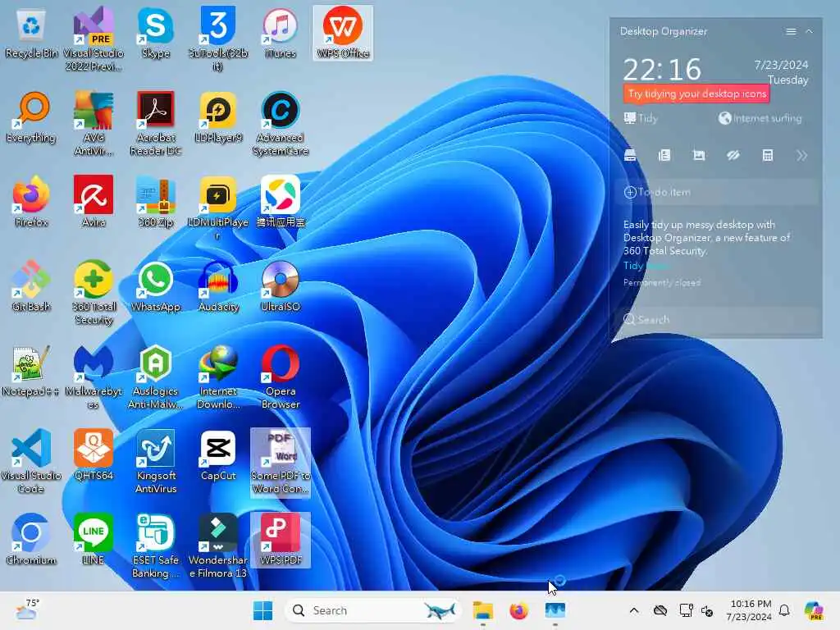Click 'Try tidying your desktop icons' banner
Screen dimensions: 840x630
click(696, 94)
